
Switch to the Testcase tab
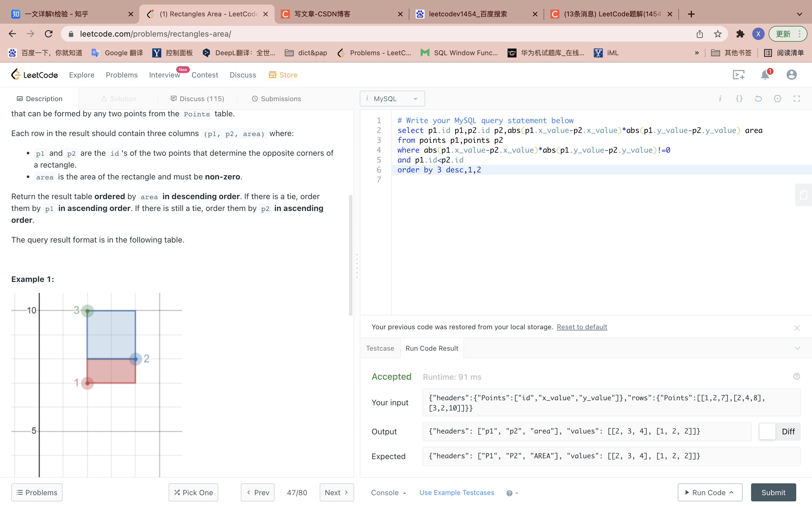tap(380, 348)
